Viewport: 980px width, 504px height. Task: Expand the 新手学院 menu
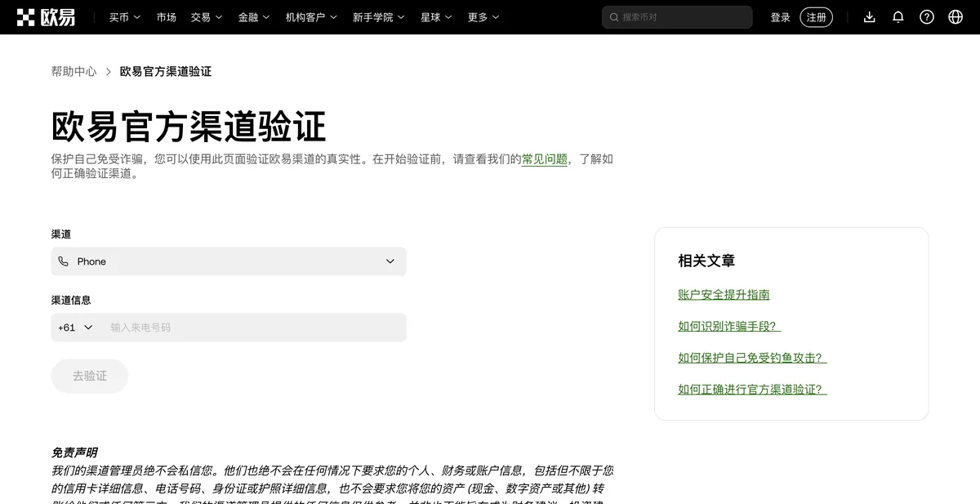click(379, 17)
